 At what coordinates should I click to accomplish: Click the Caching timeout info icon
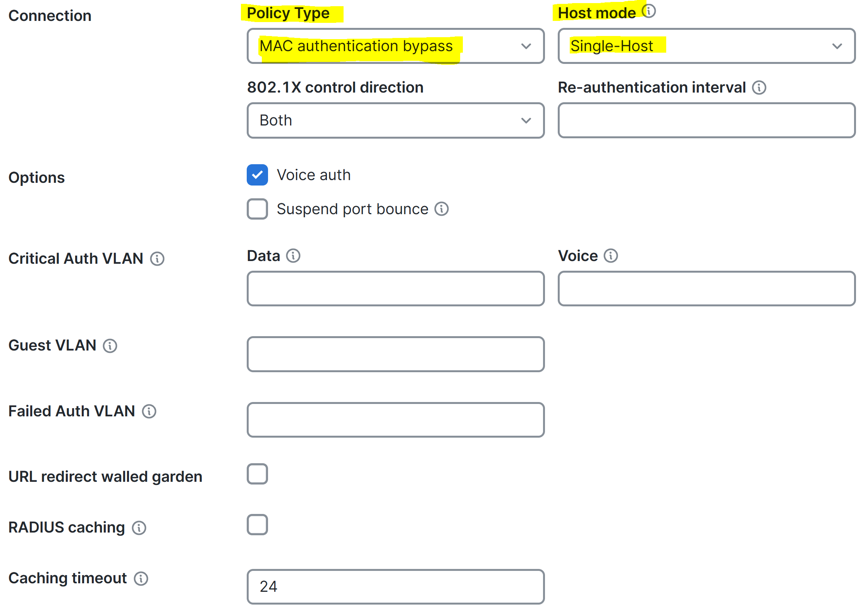tap(141, 579)
